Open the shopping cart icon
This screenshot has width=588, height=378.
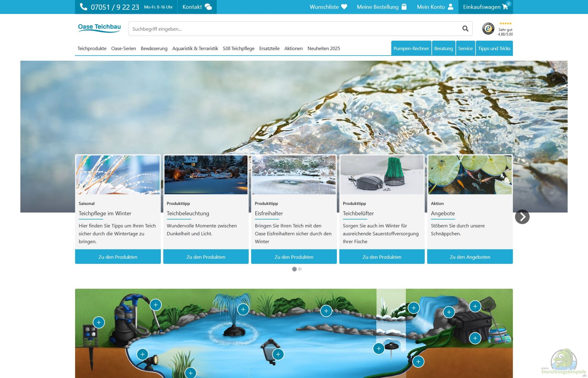505,7
